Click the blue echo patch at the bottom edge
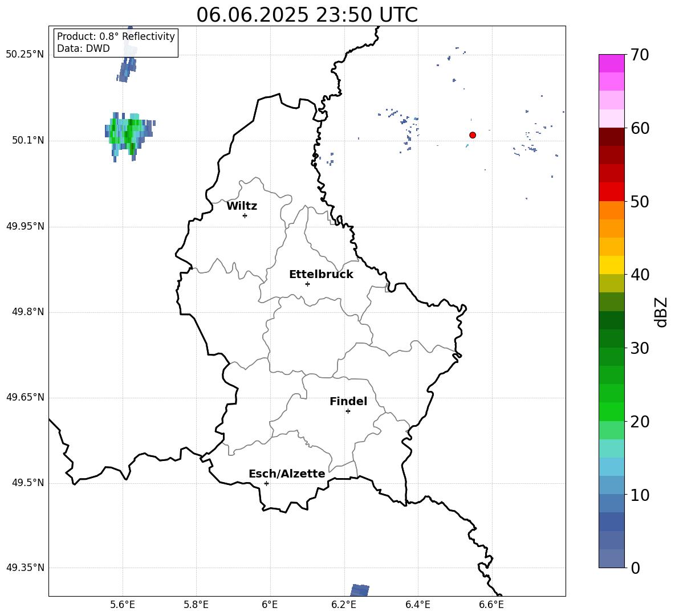675x616 pixels. tap(360, 590)
